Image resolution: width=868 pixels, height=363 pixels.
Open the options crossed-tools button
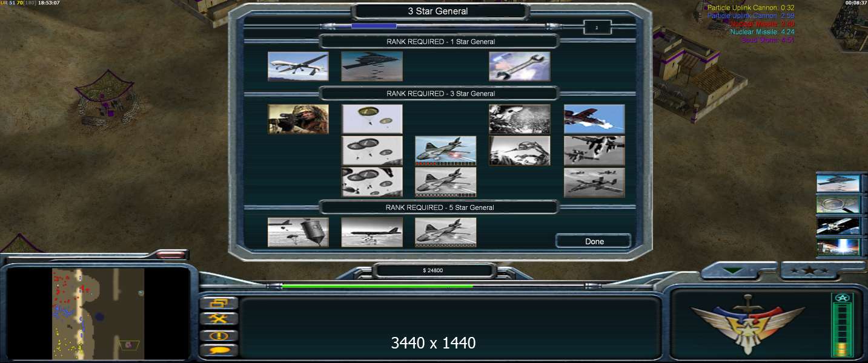[x=219, y=318]
